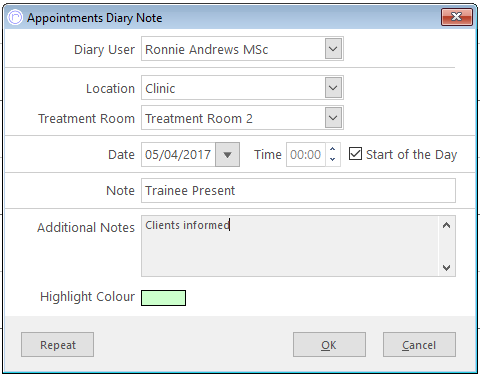Close the Appointments Diary Note dialog
The height and width of the screenshot is (376, 480).
457,17
